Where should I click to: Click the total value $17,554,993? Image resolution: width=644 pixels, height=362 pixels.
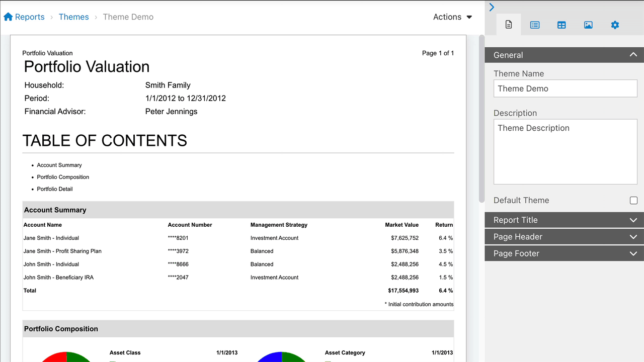click(x=403, y=290)
